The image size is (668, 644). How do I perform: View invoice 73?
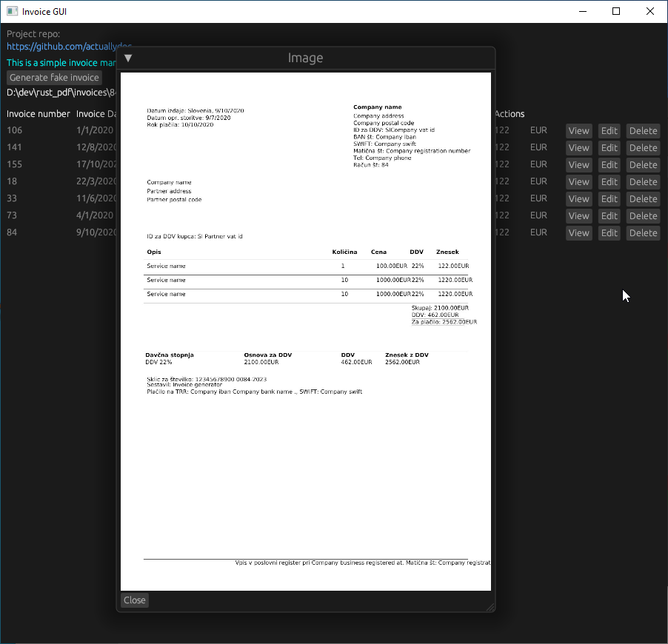click(578, 216)
